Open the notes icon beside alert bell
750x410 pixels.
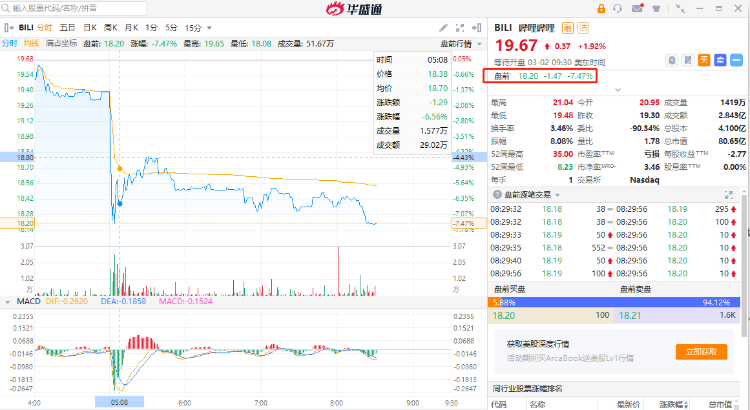pos(688,60)
